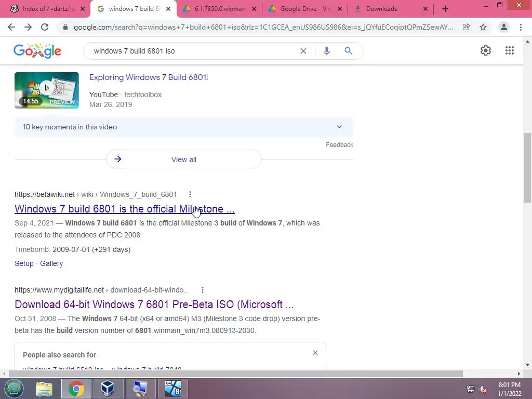Close the Downloads tab
The width and height of the screenshot is (532, 399).
coord(425,9)
